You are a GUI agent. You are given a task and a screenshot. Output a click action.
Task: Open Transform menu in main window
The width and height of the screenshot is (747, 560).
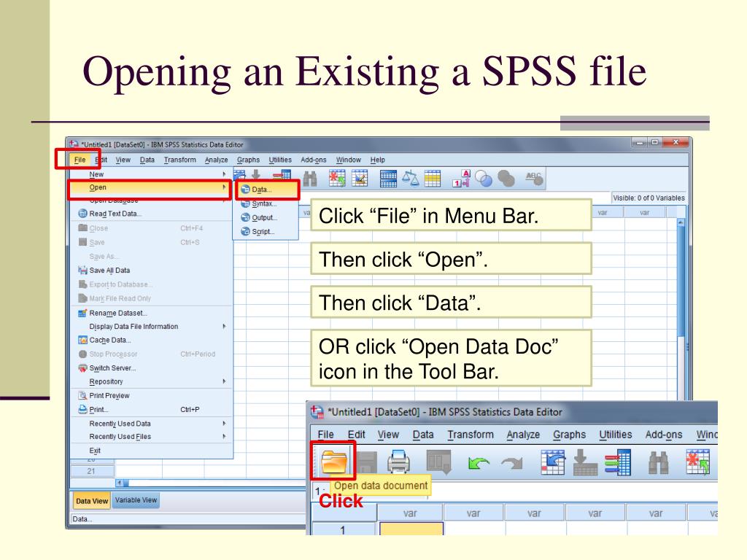point(179,160)
